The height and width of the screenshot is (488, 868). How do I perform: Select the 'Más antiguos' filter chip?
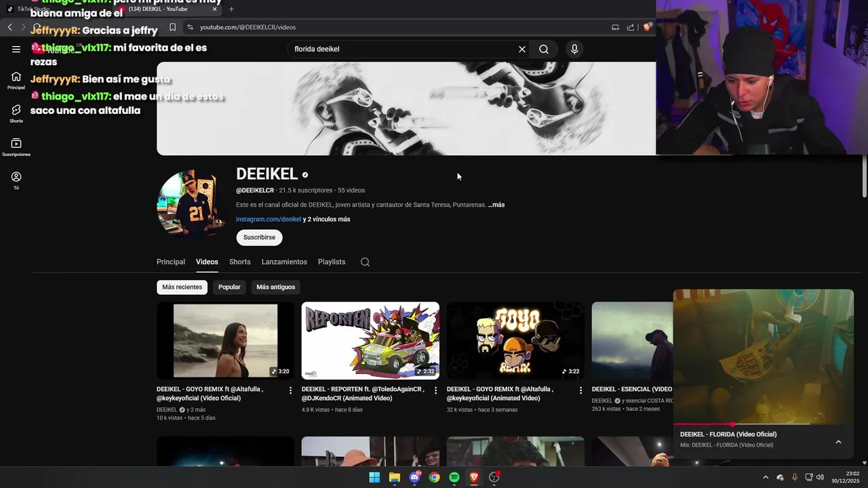click(x=275, y=287)
